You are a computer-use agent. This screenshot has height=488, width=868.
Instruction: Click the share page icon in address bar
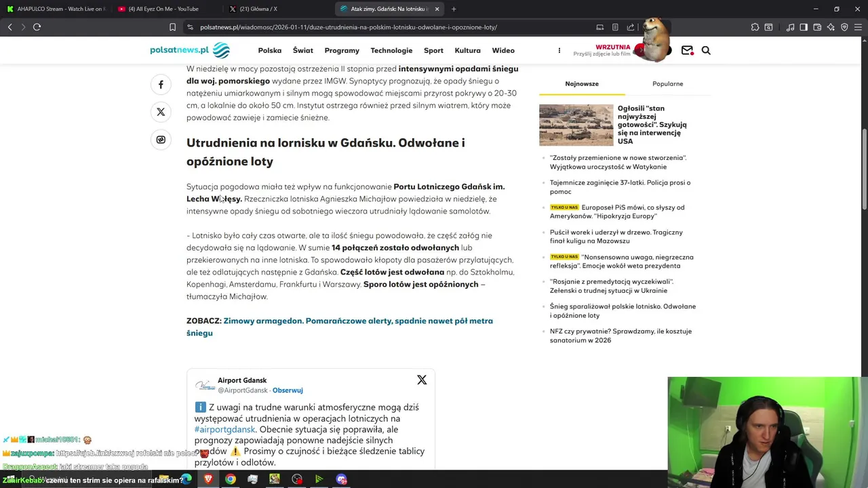[630, 27]
